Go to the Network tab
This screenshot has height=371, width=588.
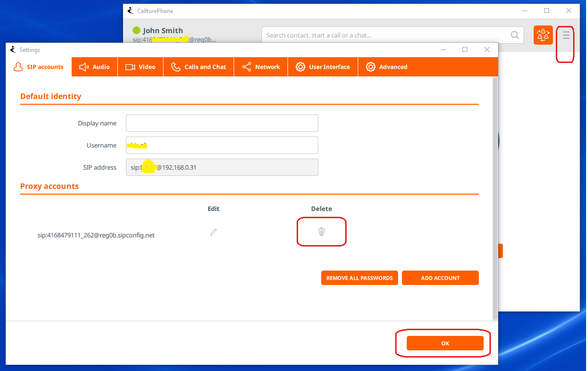(x=261, y=67)
